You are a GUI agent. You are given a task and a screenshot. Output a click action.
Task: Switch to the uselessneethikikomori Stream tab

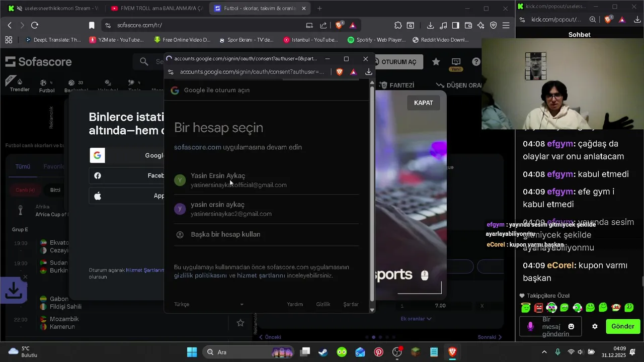(53, 9)
